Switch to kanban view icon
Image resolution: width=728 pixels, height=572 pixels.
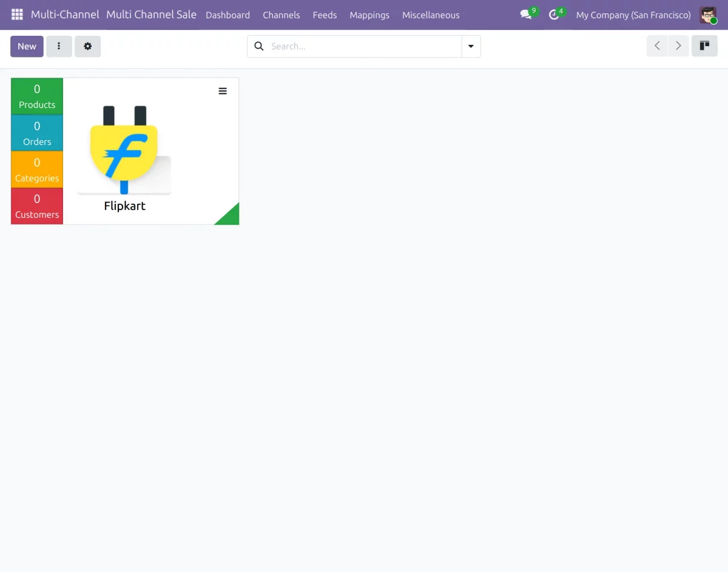click(704, 46)
